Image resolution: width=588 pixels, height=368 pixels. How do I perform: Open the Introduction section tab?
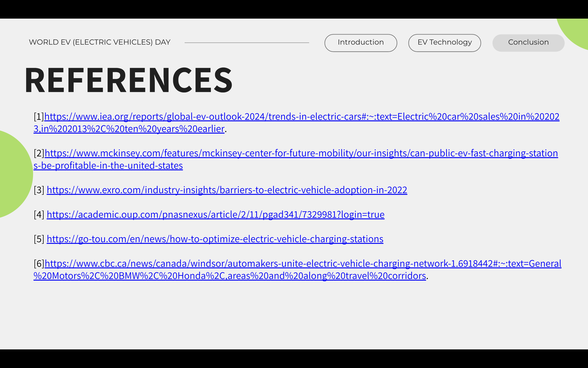[361, 43]
